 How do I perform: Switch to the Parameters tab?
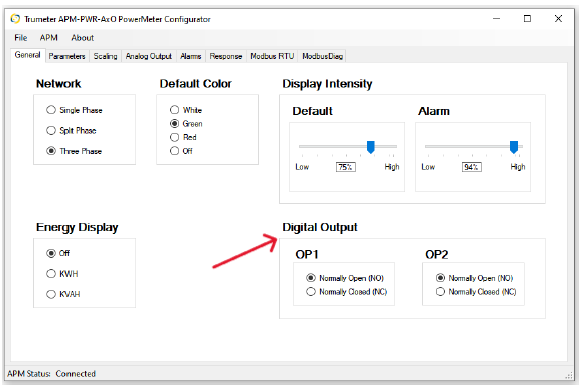67,56
